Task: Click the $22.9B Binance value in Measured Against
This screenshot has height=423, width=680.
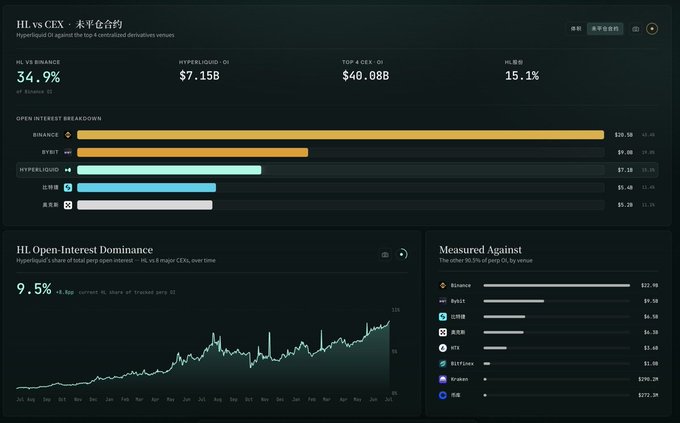Action: [649, 285]
